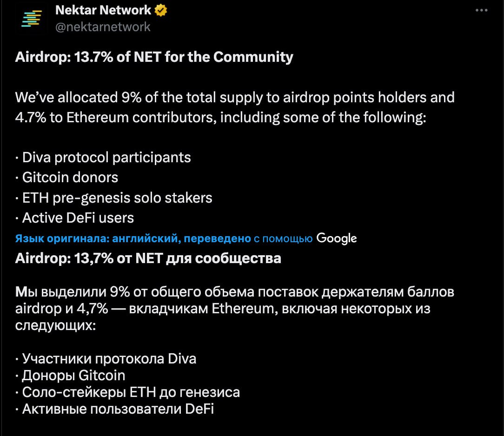This screenshot has width=504, height=436.
Task: Click the 'Мы выделили 9%' translated paragraph
Action: point(235,309)
